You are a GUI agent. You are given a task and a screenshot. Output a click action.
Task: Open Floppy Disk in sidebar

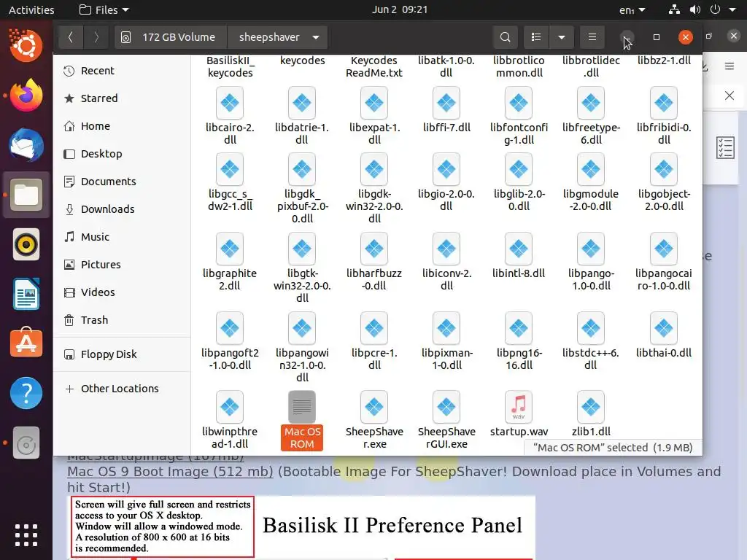click(122, 354)
